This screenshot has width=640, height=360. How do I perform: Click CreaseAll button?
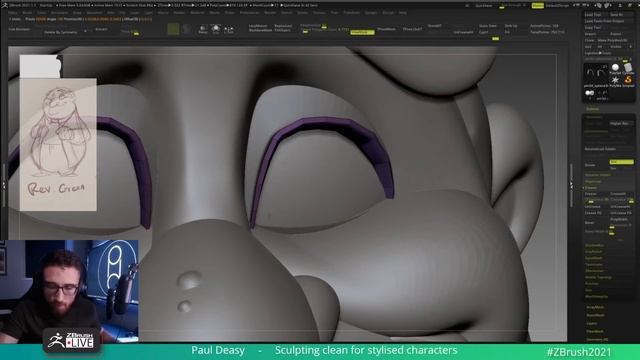click(618, 193)
